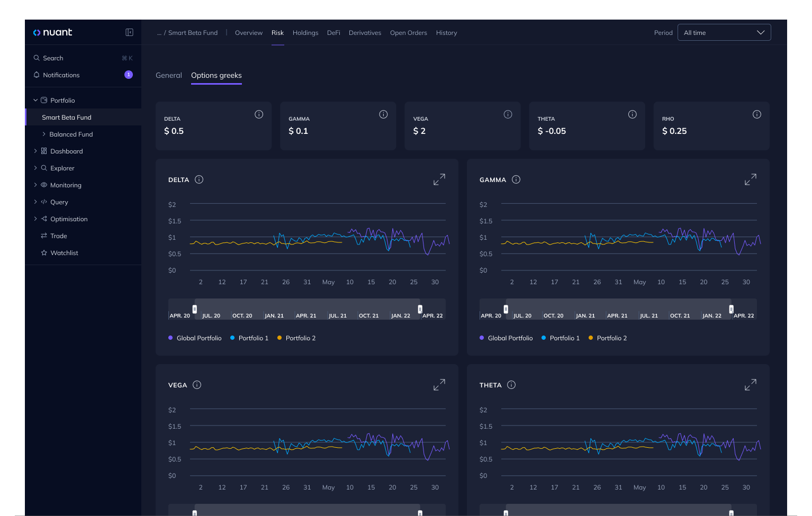Viewport: 812px width, 516px height.
Task: Show info next to GAMMA chart title
Action: 516,179
